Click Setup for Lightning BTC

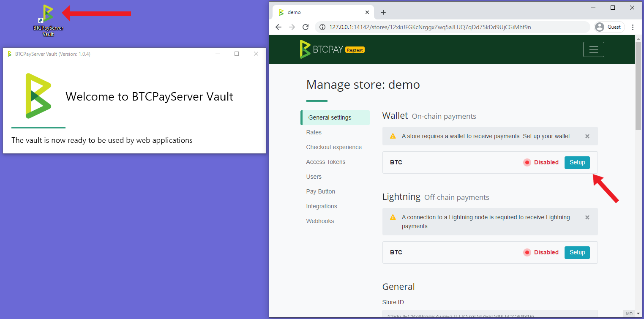coord(577,252)
